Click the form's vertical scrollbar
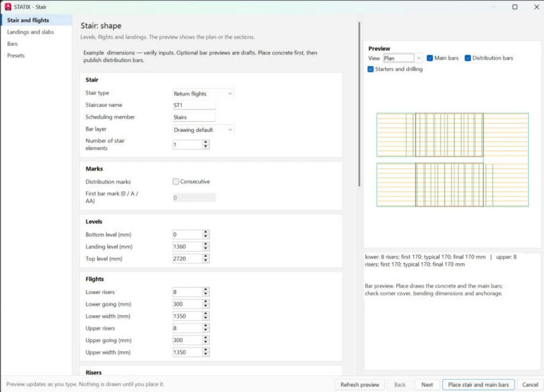 (x=359, y=103)
